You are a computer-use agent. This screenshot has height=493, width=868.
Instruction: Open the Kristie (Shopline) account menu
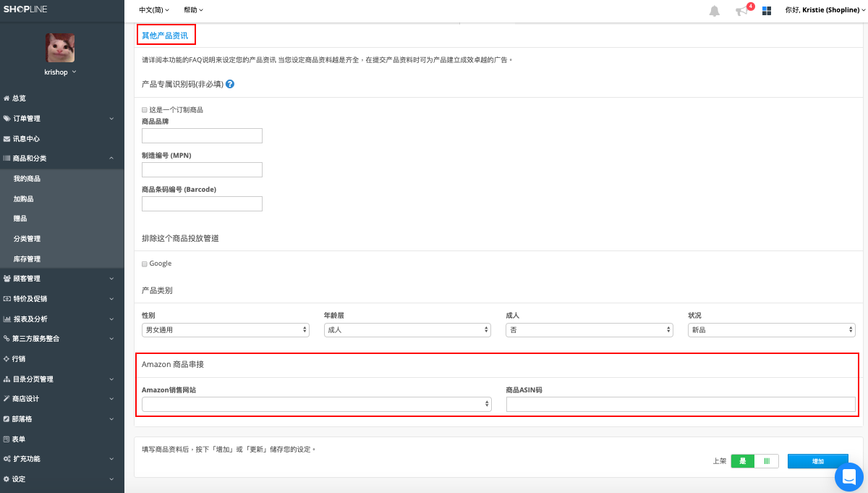coord(824,10)
